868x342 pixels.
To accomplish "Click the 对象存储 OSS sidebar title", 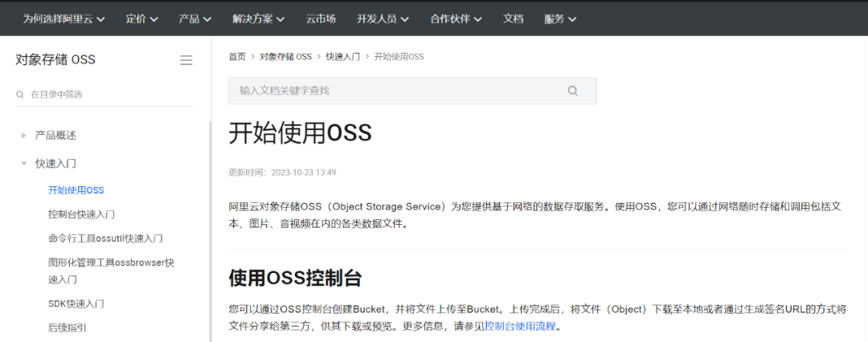I will click(x=55, y=59).
